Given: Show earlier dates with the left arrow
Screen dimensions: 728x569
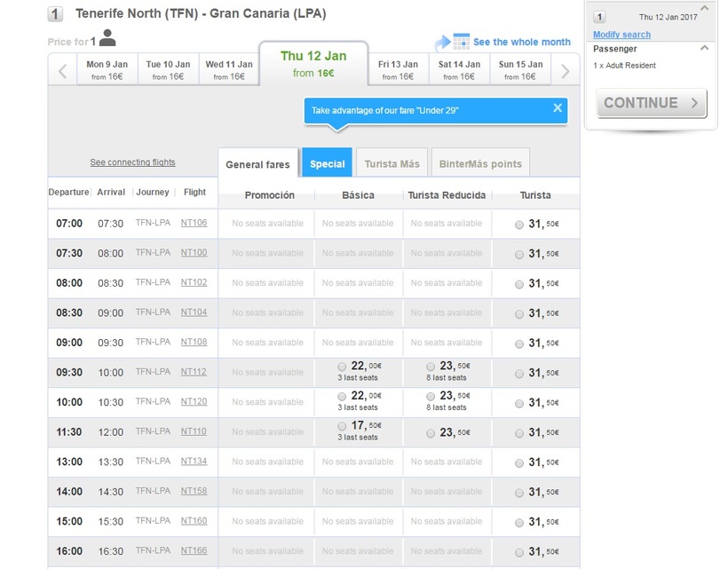Looking at the screenshot, I should [x=61, y=71].
